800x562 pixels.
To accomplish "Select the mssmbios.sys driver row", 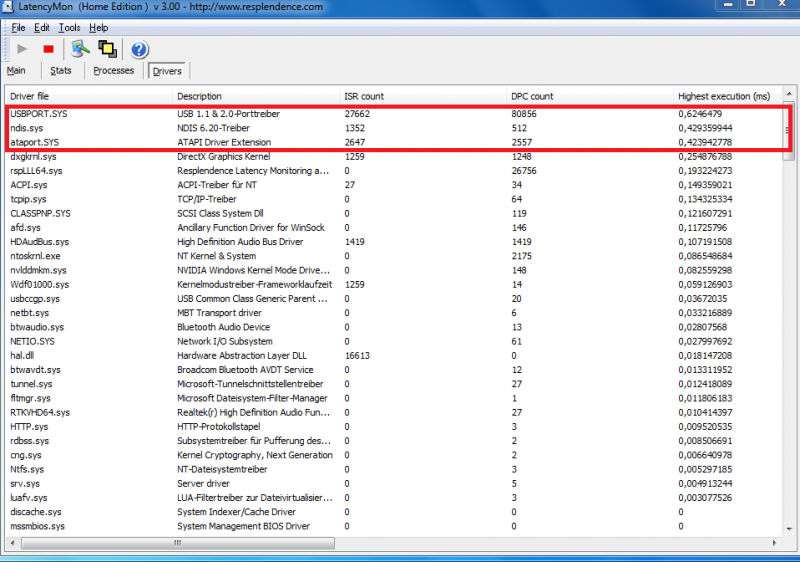I will click(393, 526).
